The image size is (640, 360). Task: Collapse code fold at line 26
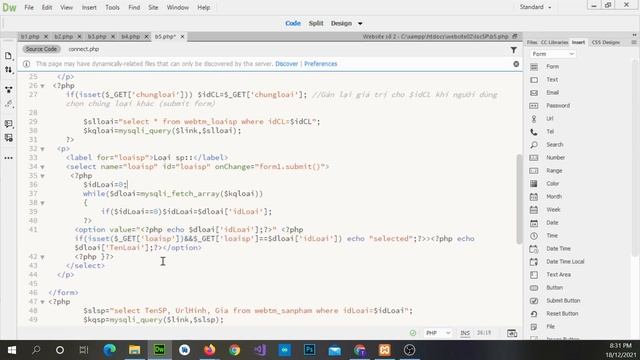[42, 86]
